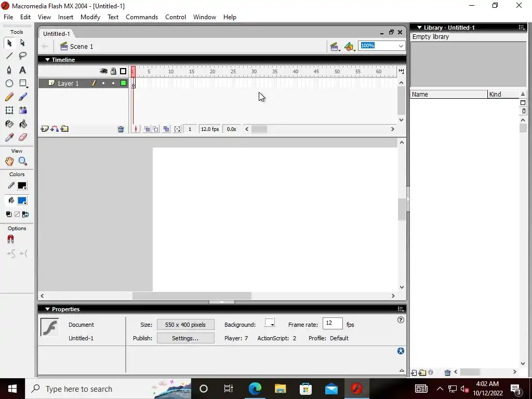
Task: Insert a layer folder in timeline
Action: [x=64, y=129]
